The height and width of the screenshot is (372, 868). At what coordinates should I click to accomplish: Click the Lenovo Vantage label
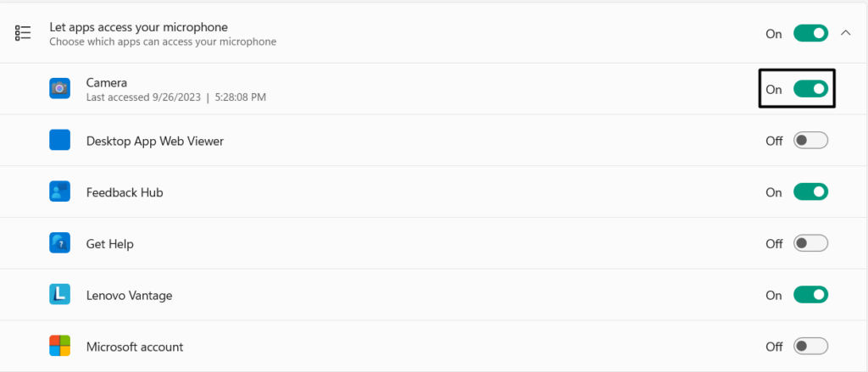click(128, 296)
